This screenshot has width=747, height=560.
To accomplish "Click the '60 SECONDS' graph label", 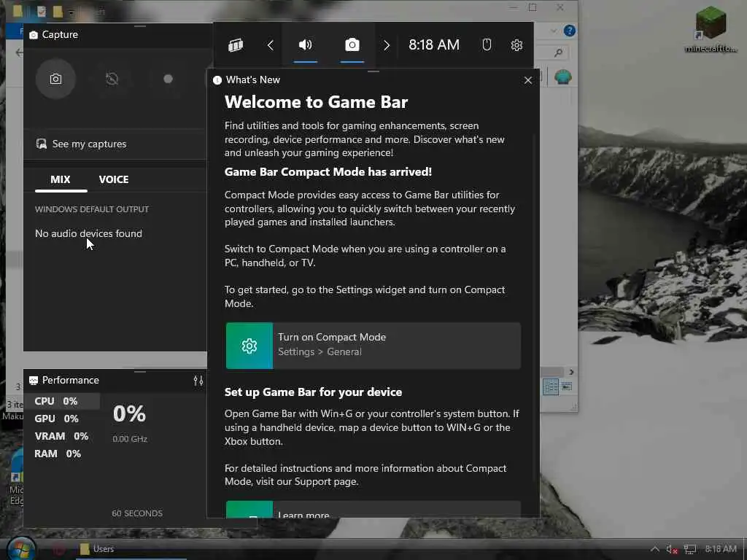I will pos(137,513).
